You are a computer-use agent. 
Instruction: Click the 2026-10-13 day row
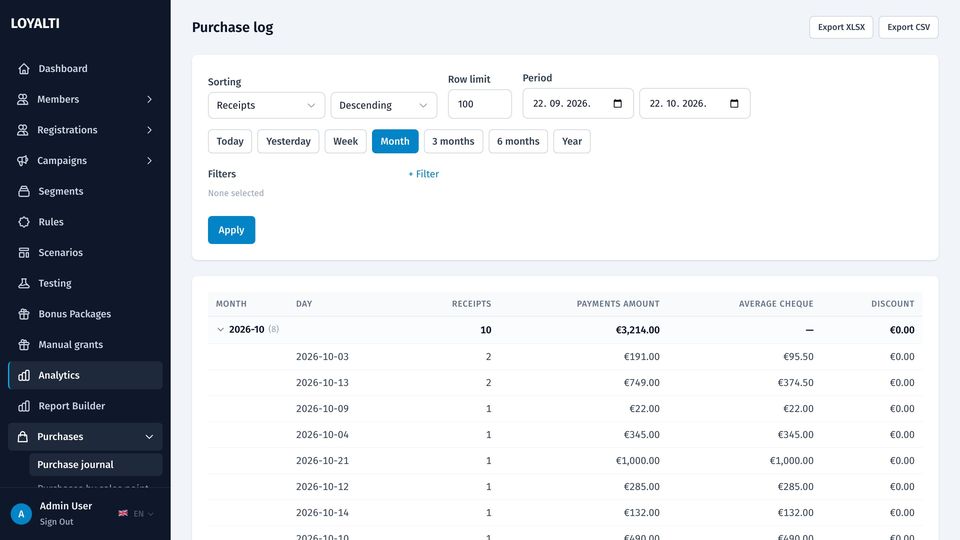(564, 383)
